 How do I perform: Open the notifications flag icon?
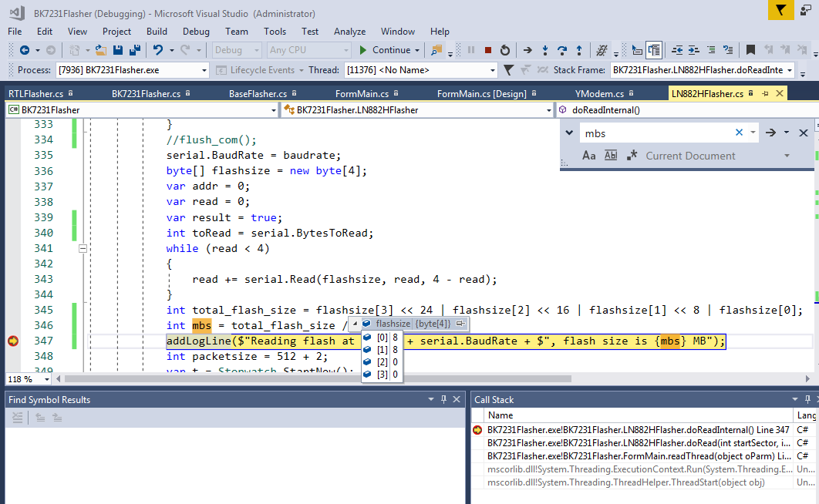tap(781, 11)
